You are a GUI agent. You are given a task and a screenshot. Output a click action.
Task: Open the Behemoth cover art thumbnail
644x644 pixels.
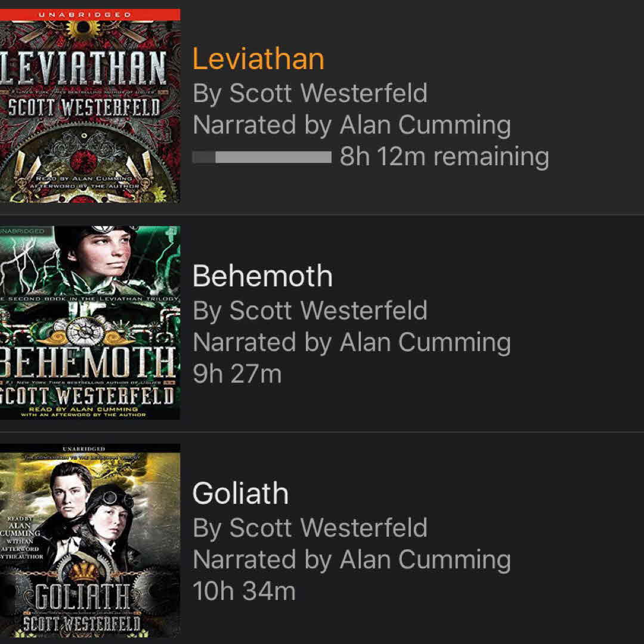[89, 323]
